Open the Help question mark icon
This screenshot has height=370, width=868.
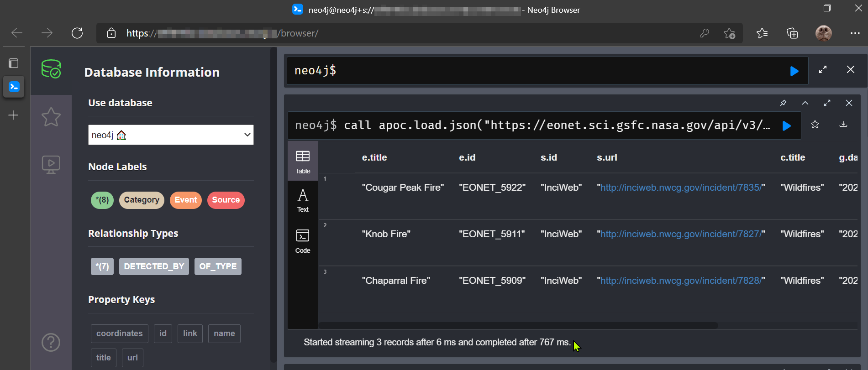pos(51,342)
